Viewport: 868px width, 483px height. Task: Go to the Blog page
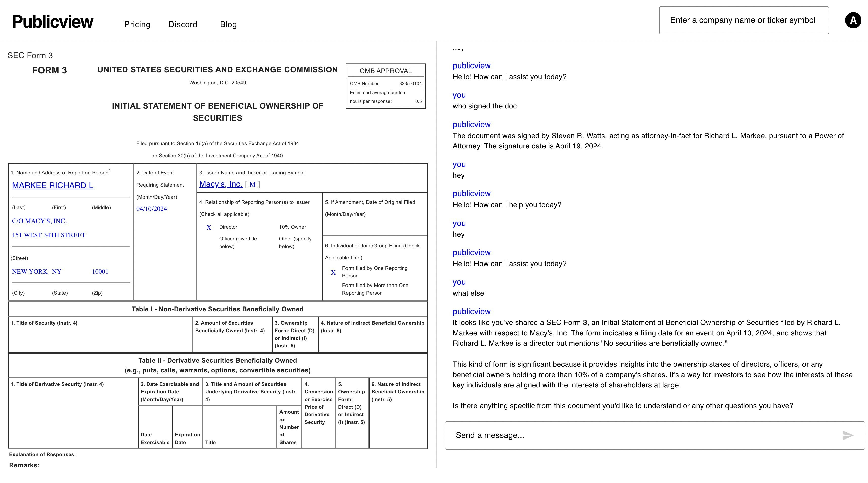tap(228, 24)
